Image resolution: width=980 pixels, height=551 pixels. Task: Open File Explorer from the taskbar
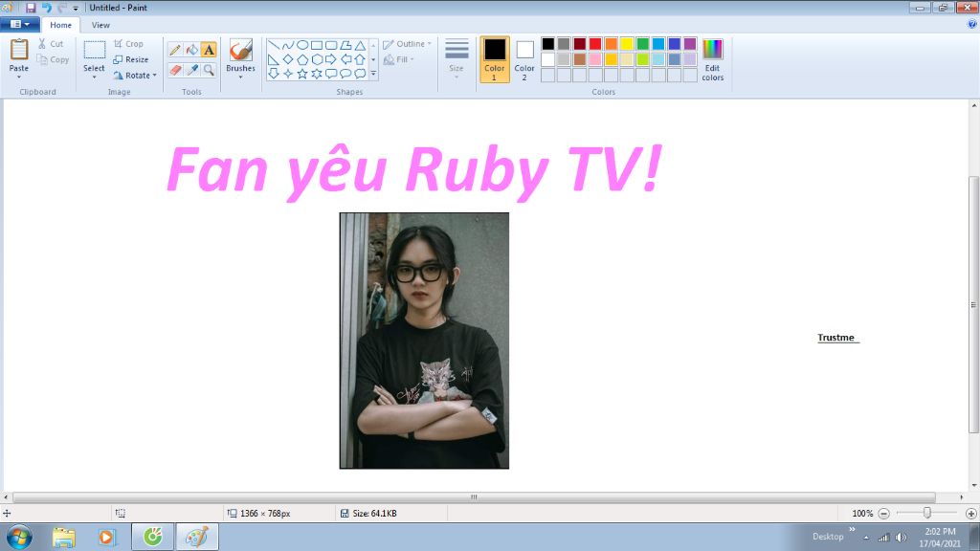click(x=64, y=538)
